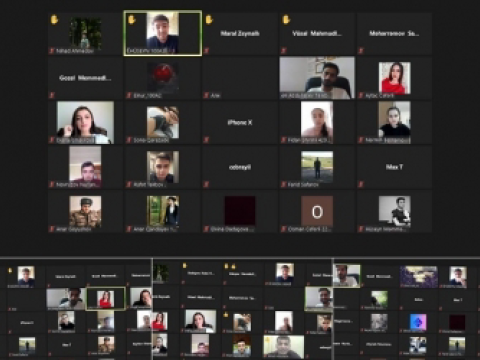Click the Ferid Seferov name label
This screenshot has width=480, height=360.
coord(303,184)
